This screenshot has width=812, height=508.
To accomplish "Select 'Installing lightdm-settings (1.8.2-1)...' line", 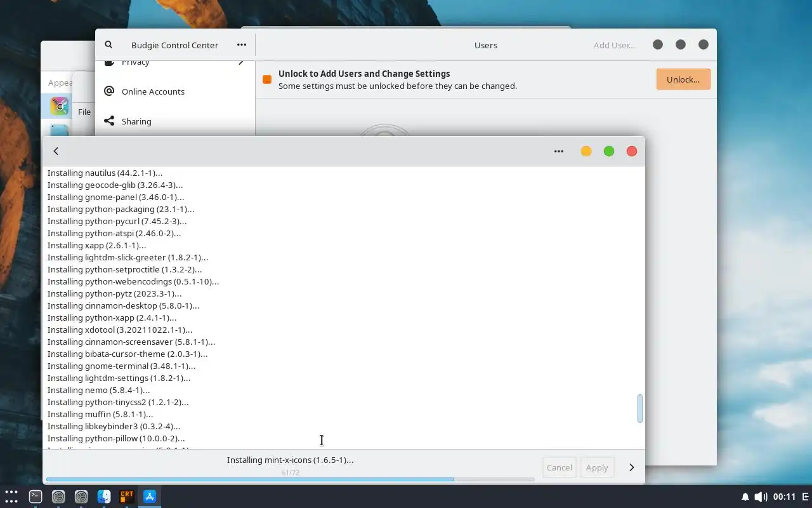I will coord(119,378).
